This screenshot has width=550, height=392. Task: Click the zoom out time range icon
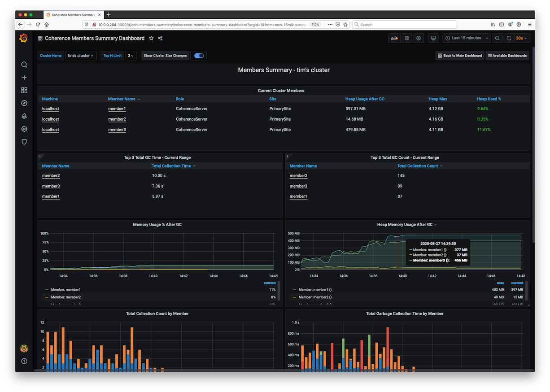(x=498, y=39)
